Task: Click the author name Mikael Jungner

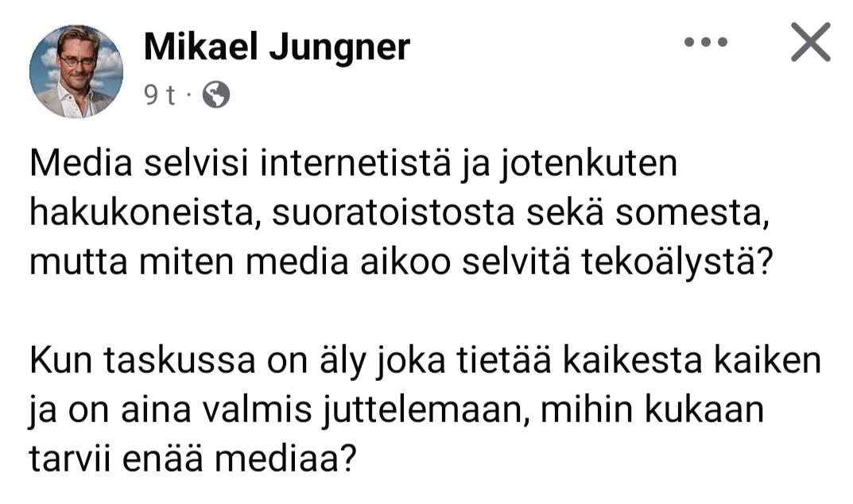Action: 277,48
